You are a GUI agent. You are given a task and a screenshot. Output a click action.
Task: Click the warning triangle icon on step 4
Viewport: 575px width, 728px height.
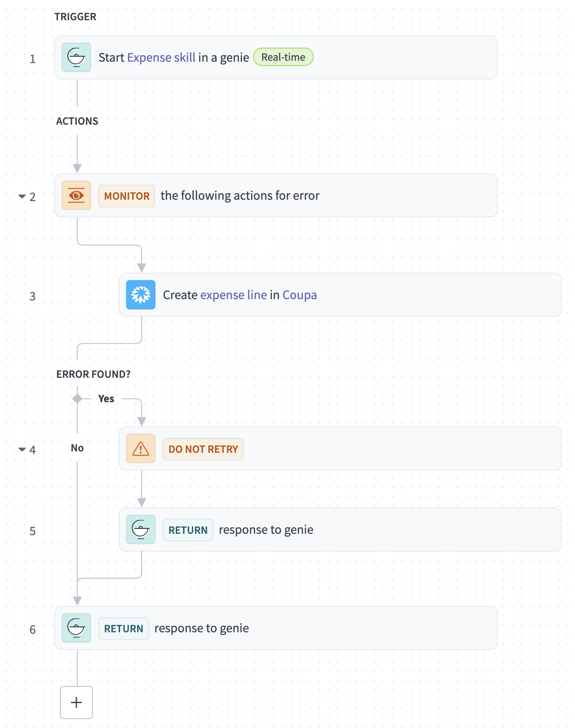[x=140, y=449]
